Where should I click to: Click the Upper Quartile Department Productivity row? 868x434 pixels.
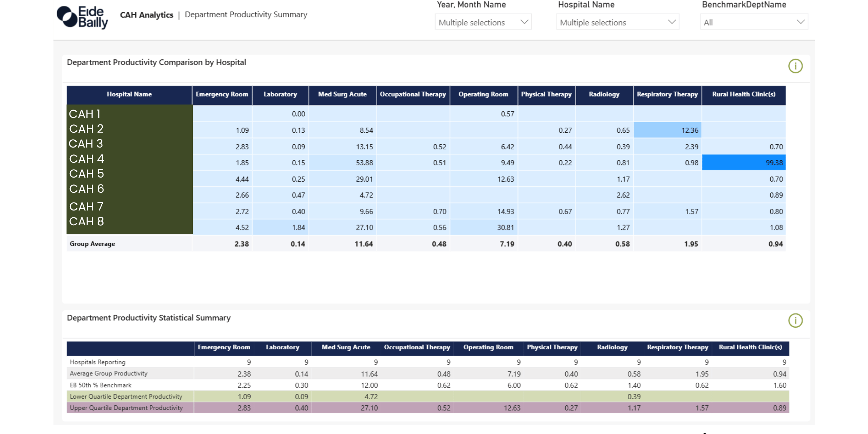click(125, 408)
